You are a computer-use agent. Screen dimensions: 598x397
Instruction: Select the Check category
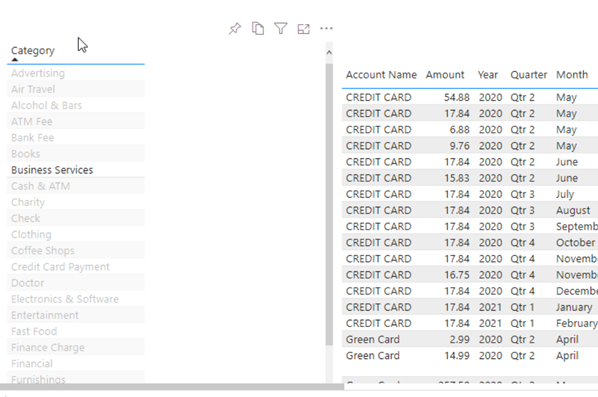(76, 218)
